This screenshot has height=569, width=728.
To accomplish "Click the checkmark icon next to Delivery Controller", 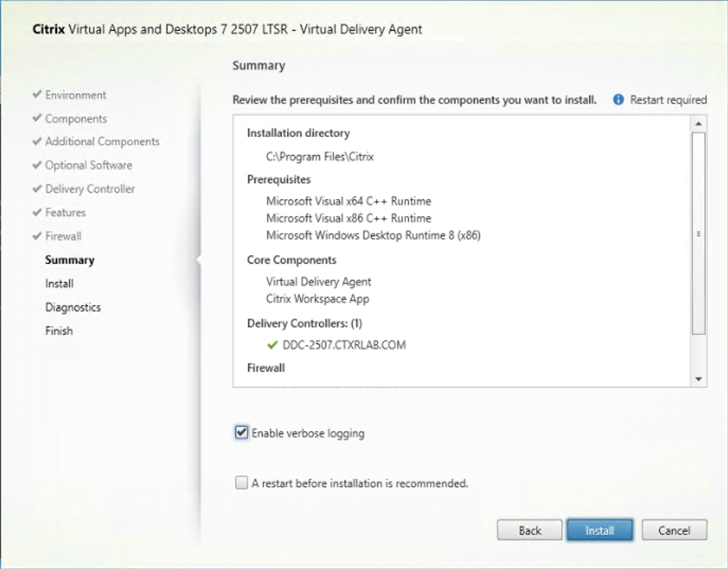I will pyautogui.click(x=36, y=189).
